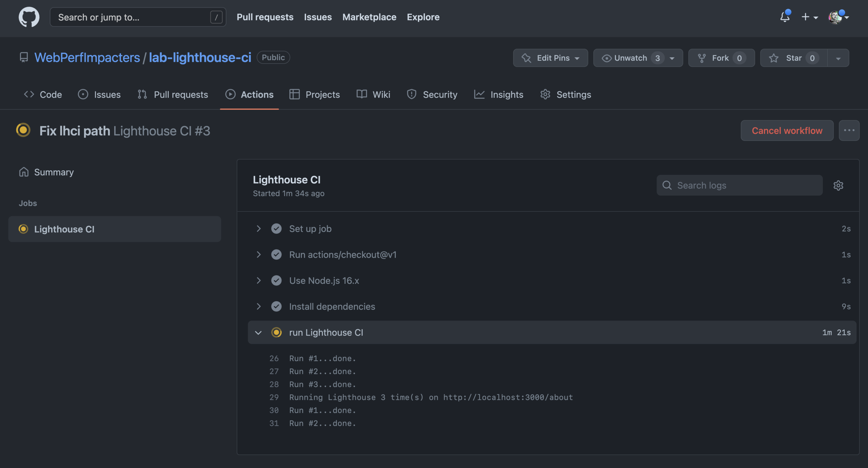Expand the Install dependencies step
The height and width of the screenshot is (468, 868).
[x=258, y=306]
